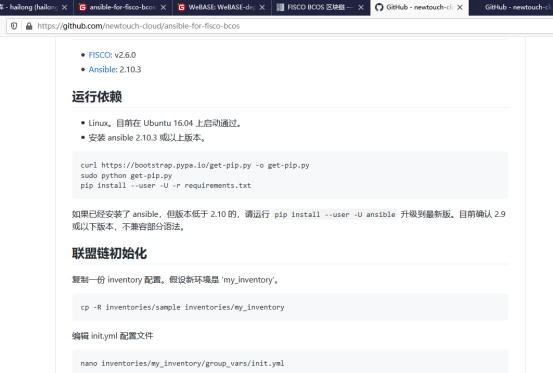Click the GitHub octocat favicon on active tab

[x=379, y=7]
